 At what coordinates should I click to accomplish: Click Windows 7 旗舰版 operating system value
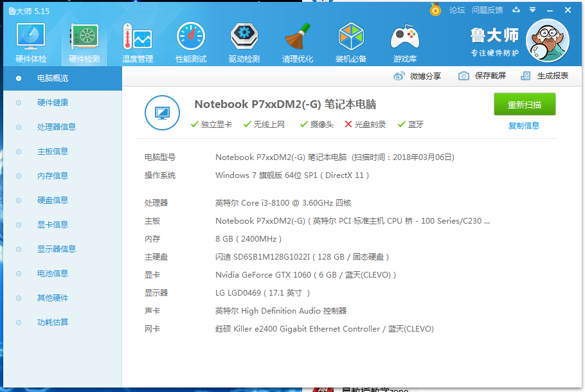point(292,175)
